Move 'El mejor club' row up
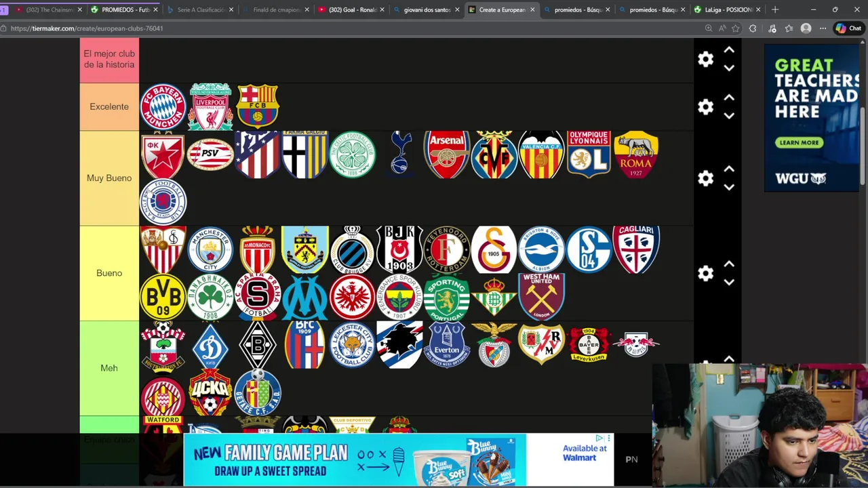 click(x=729, y=50)
